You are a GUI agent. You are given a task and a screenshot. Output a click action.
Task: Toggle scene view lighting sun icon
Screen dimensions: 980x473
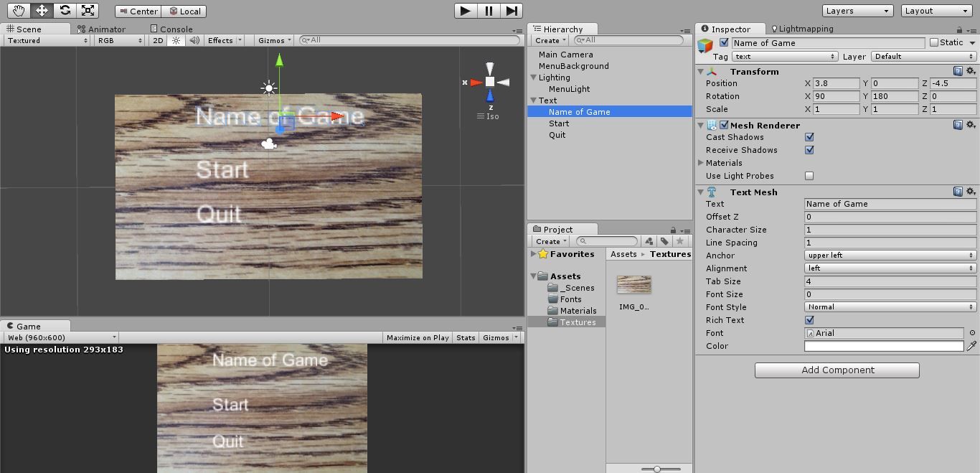pyautogui.click(x=176, y=40)
